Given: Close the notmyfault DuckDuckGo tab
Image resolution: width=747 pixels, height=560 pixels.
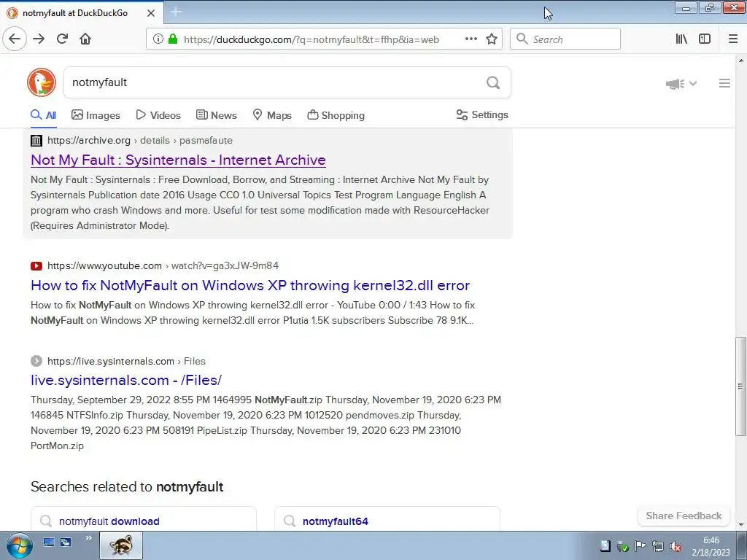Looking at the screenshot, I should click(151, 13).
